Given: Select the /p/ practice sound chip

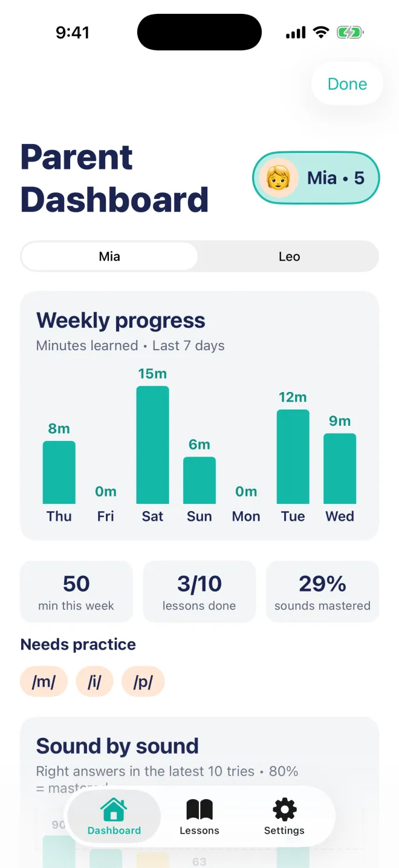Looking at the screenshot, I should click(x=143, y=682).
